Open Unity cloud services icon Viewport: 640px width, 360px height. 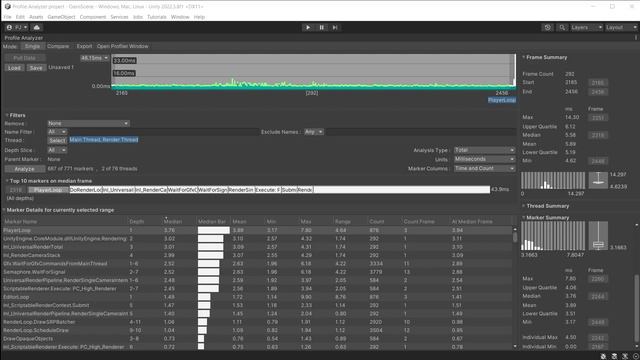(37, 27)
